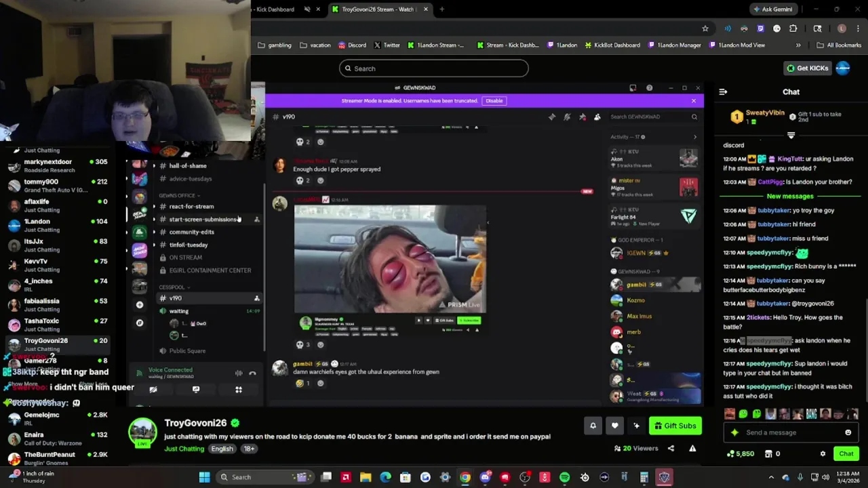Disable Discord Streamer Mode
Viewport: 868px width, 488px height.
pyautogui.click(x=494, y=100)
